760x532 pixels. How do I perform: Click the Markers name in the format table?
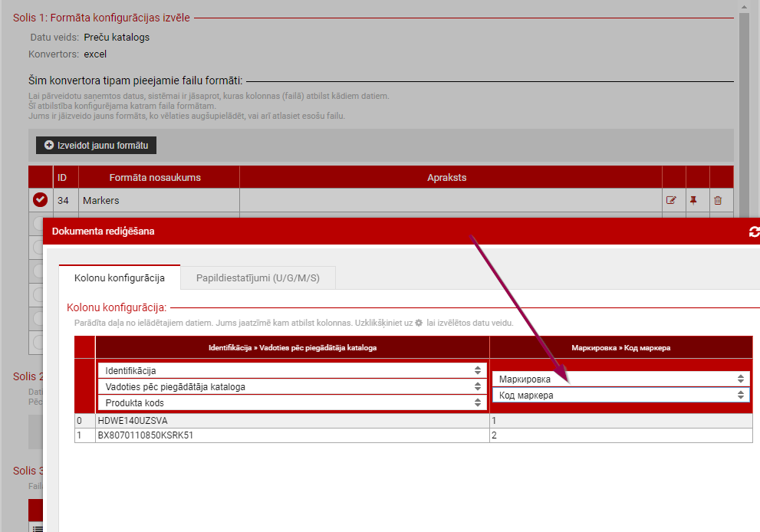(101, 201)
